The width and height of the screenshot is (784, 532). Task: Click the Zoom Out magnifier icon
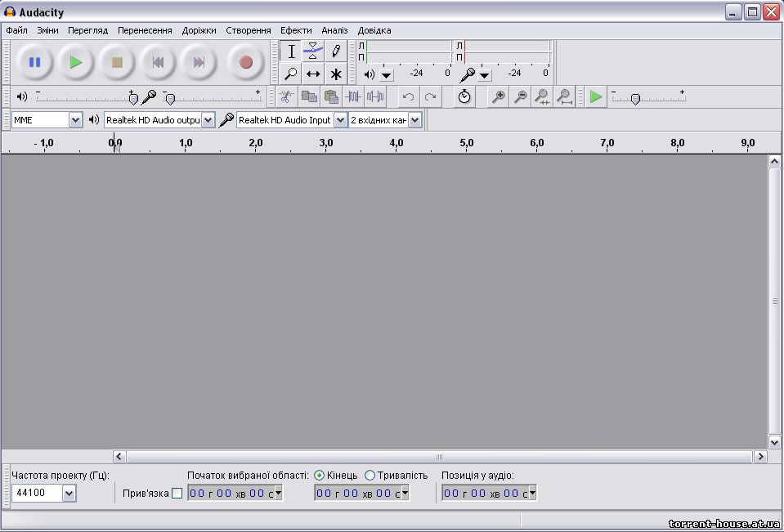click(520, 96)
